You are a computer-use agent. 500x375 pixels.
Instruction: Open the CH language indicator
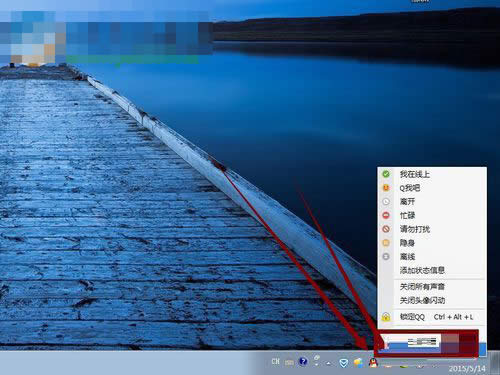coord(275,361)
